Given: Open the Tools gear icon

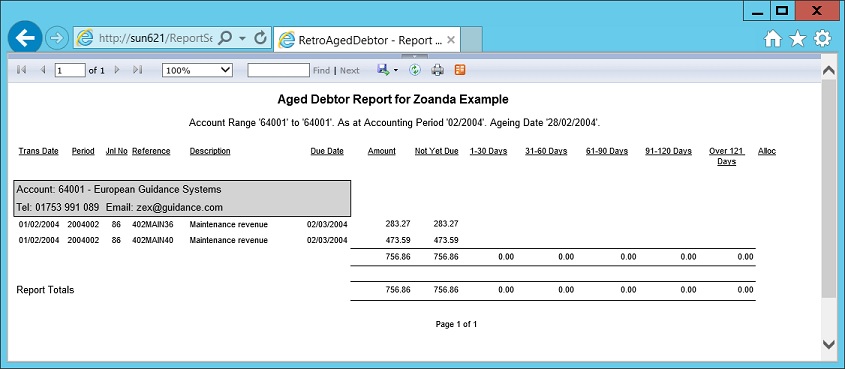Looking at the screenshot, I should point(822,38).
